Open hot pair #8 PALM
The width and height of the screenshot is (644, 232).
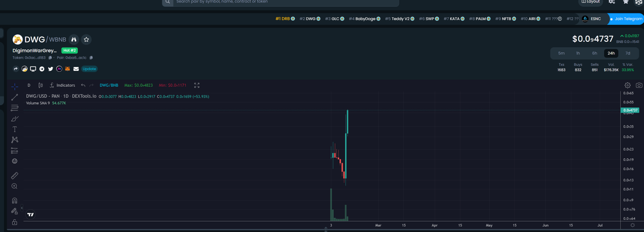coord(480,19)
